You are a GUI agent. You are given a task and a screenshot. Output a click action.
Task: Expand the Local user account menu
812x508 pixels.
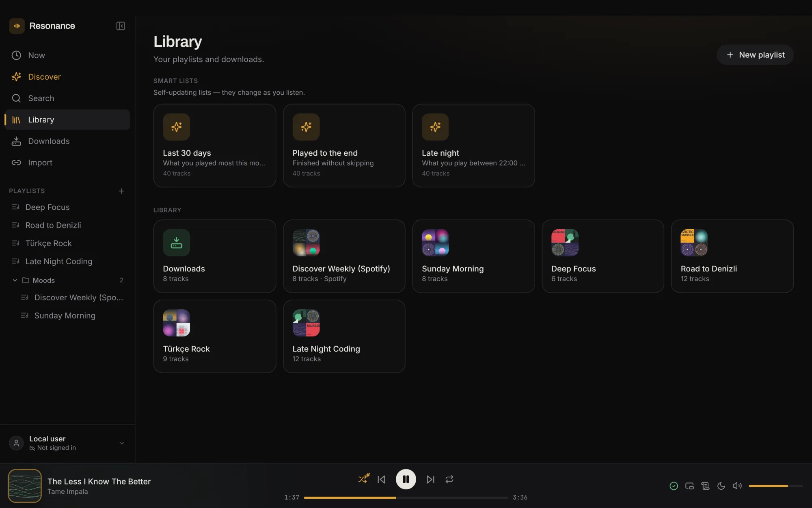click(67, 443)
